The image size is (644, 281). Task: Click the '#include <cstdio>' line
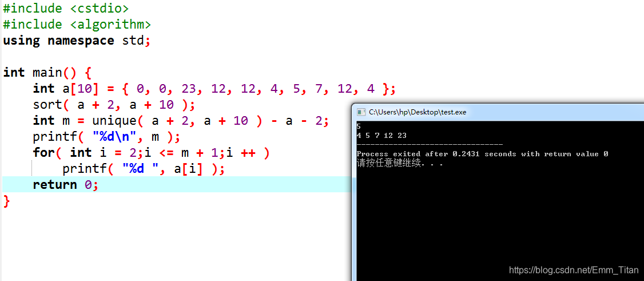pyautogui.click(x=66, y=8)
